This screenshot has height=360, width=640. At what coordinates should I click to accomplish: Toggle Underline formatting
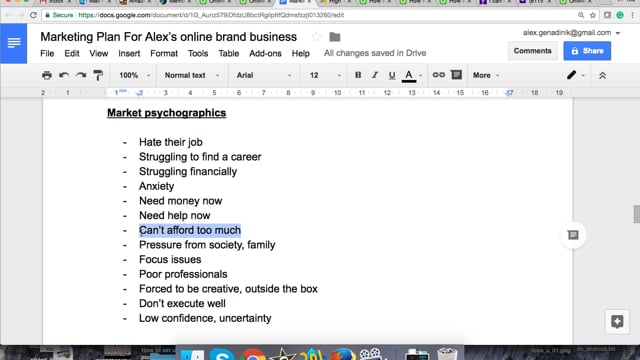coord(392,75)
